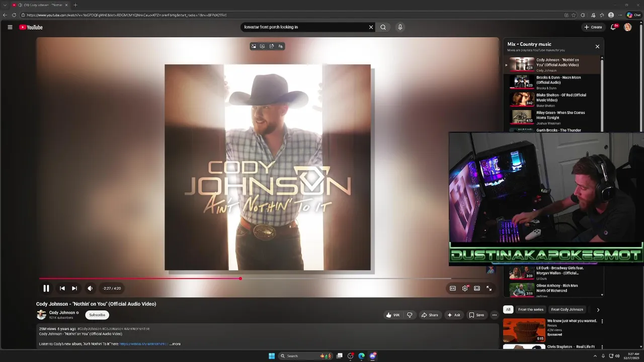Viewport: 644px width, 362px height.
Task: Switch to theater mode
Action: click(x=477, y=288)
